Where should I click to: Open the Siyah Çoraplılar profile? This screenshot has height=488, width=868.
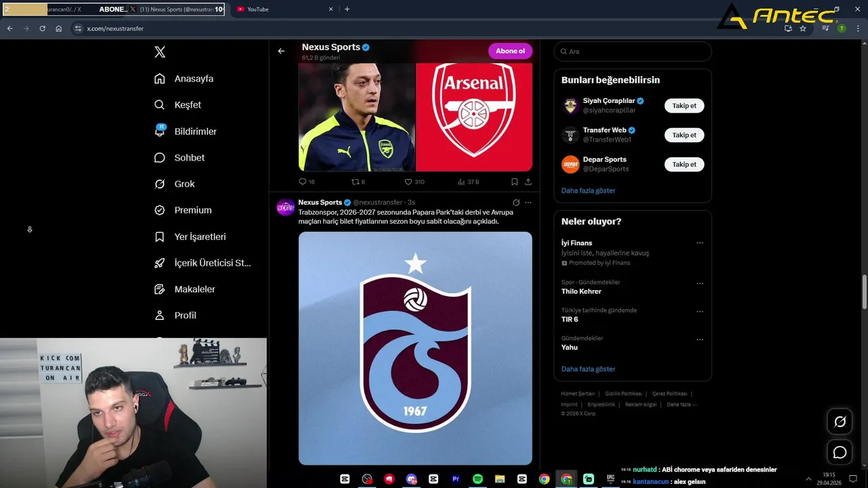[x=609, y=101]
